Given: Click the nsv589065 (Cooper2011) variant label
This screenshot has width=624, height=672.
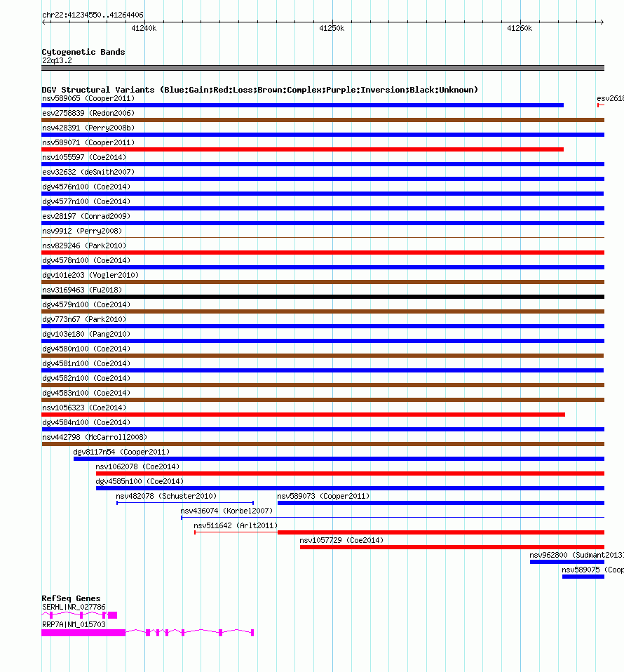Looking at the screenshot, I should pos(88,99).
